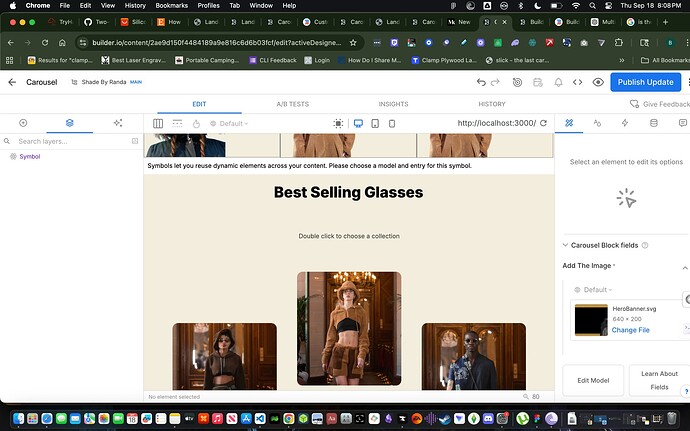Screen dimensions: 690x431
Task: Open the Default locale dropdown under Add The Image
Action: (x=593, y=290)
